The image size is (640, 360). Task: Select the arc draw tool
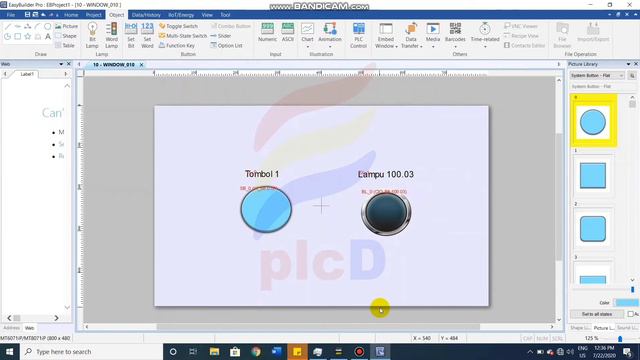[x=38, y=26]
